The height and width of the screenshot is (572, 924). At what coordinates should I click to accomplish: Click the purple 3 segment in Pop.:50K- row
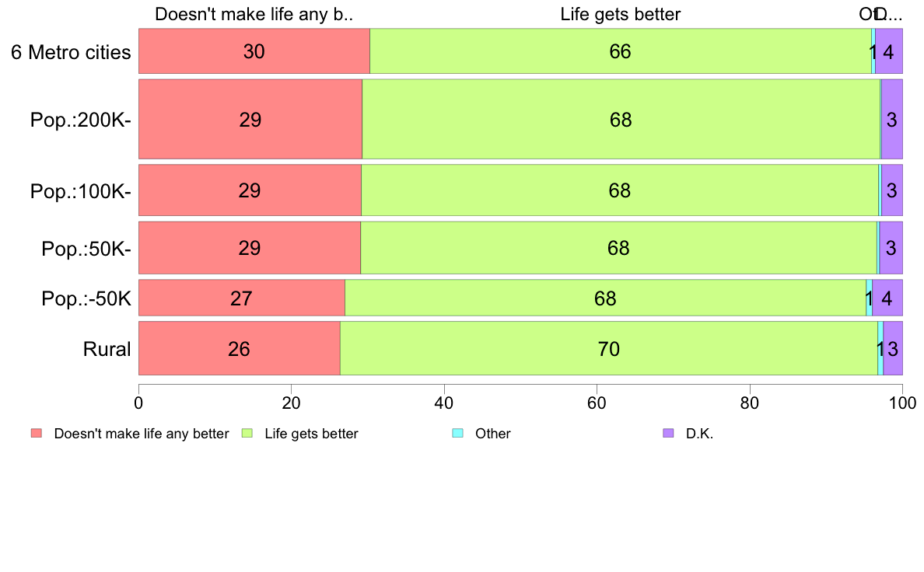891,248
